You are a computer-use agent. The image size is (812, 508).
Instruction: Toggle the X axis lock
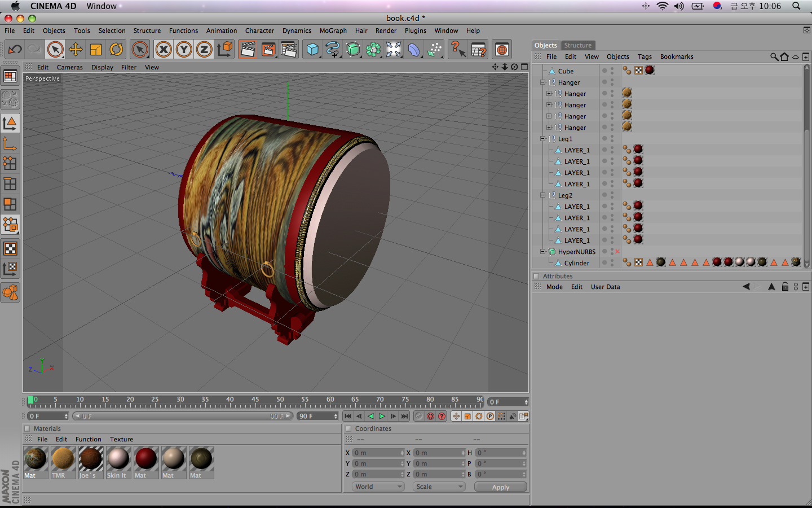164,50
